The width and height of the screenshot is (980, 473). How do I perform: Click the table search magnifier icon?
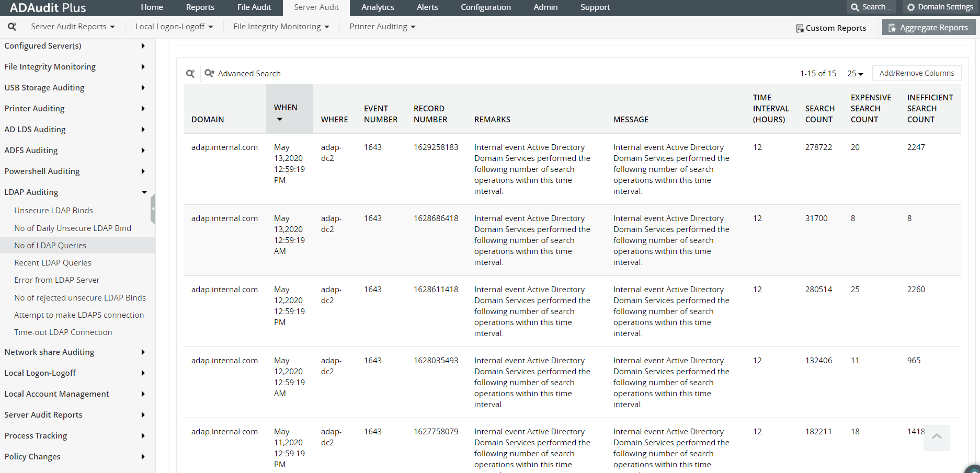pyautogui.click(x=190, y=74)
